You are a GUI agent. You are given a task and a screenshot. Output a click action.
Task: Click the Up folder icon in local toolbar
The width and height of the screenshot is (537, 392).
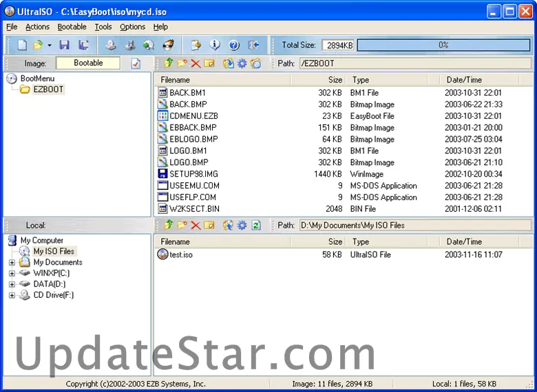pos(169,225)
